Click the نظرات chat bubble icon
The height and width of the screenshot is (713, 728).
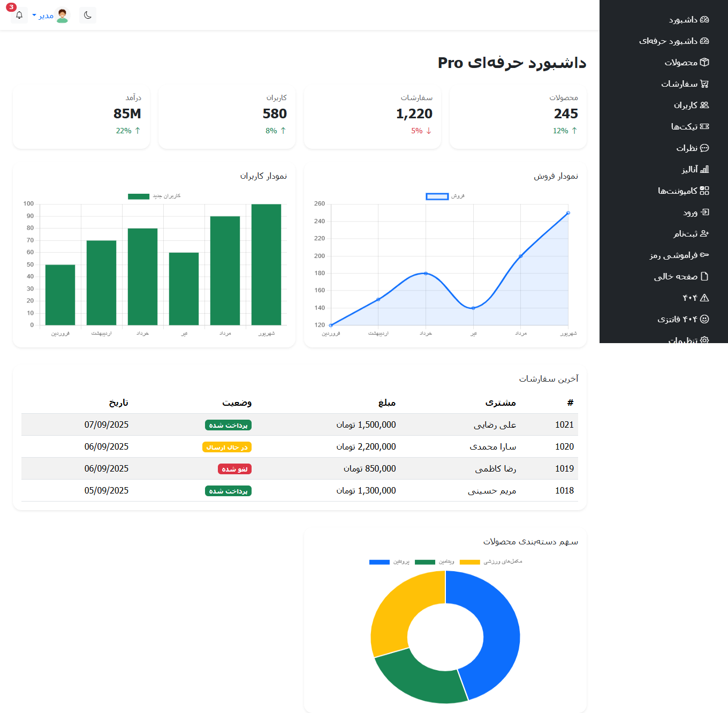(x=704, y=148)
